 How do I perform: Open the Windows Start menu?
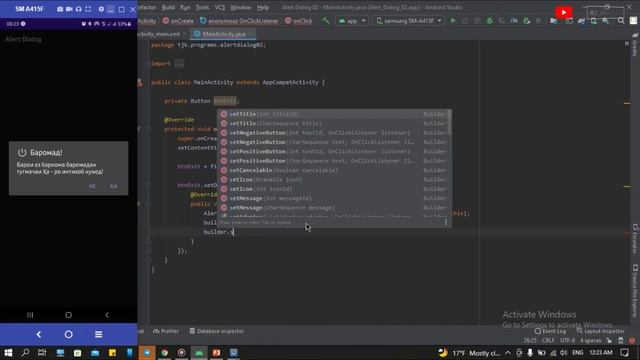tap(8, 353)
